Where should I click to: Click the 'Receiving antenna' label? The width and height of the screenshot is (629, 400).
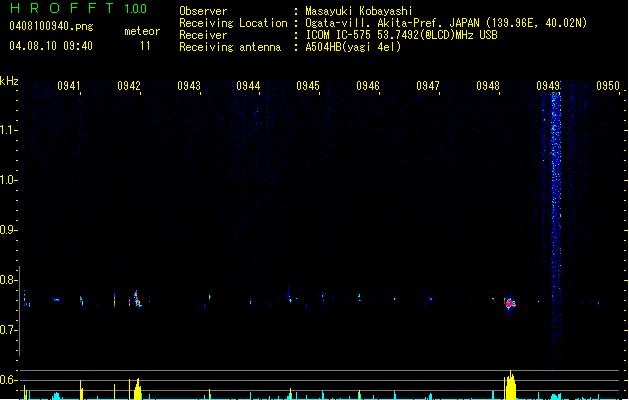230,47
